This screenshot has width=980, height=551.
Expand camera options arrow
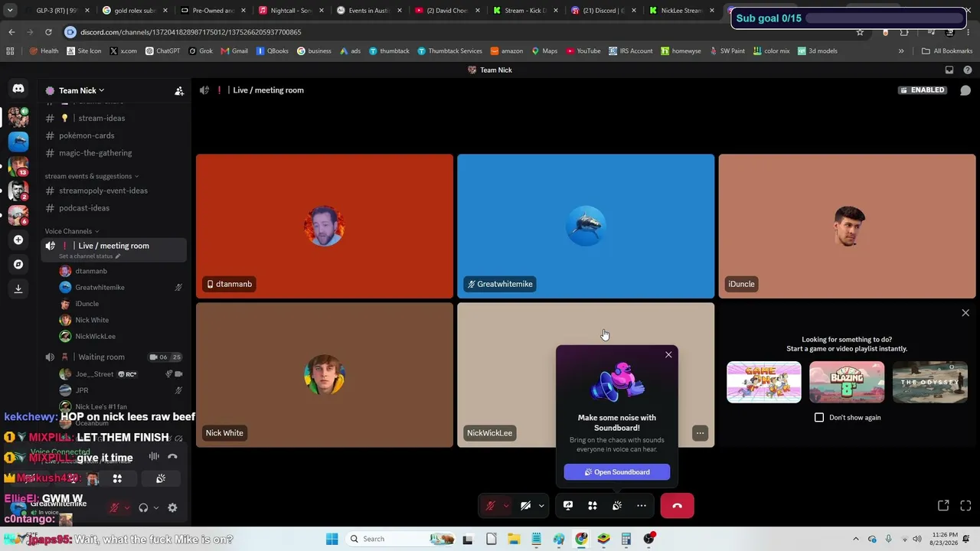(x=541, y=506)
